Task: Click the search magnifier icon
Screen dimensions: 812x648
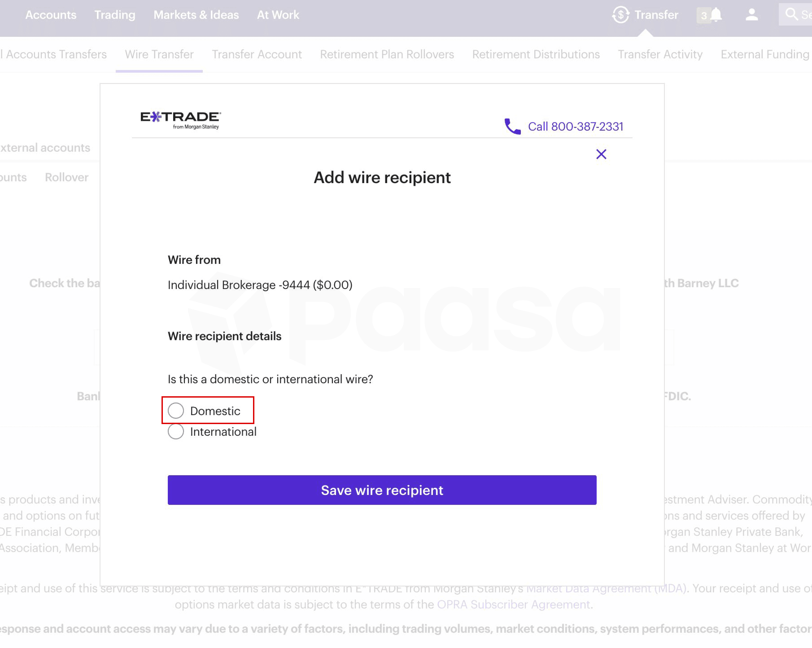Action: pyautogui.click(x=791, y=15)
